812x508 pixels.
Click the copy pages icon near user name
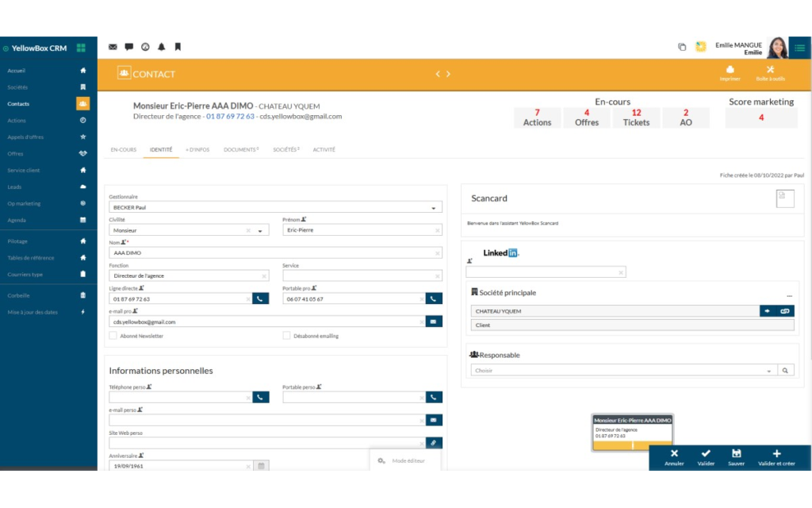[682, 47]
